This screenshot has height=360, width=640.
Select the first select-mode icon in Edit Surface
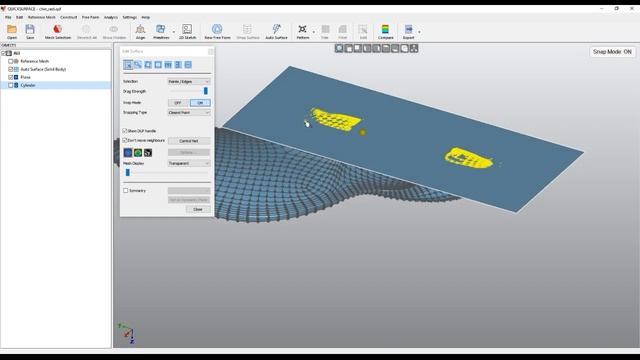128,64
